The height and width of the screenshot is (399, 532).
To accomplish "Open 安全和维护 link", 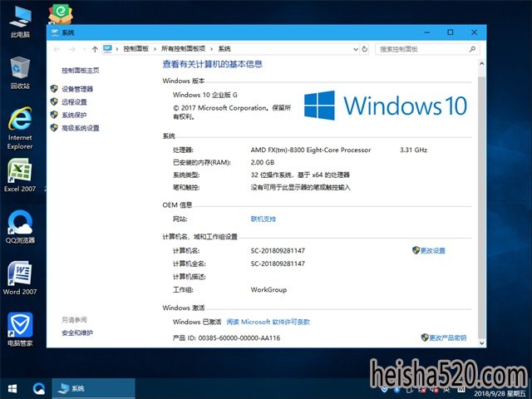I will pos(77,332).
